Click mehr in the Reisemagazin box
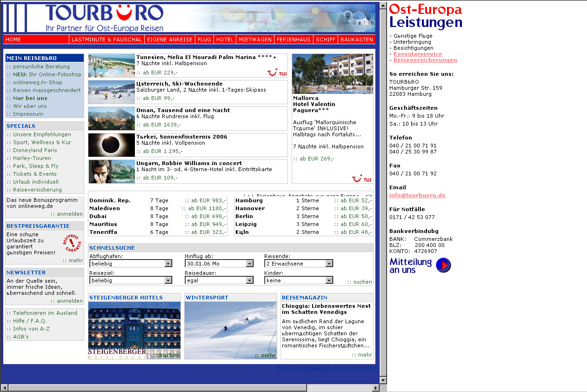The height and width of the screenshot is (392, 587). click(362, 355)
